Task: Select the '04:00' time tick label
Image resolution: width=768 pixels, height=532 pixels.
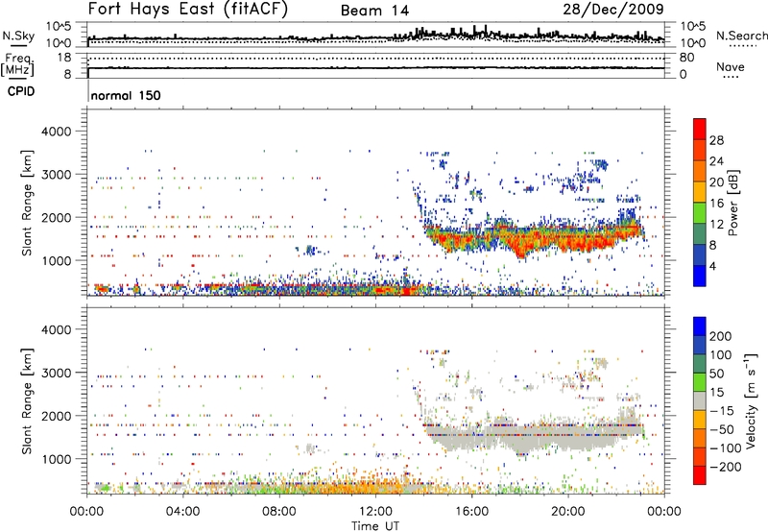Action: [182, 512]
